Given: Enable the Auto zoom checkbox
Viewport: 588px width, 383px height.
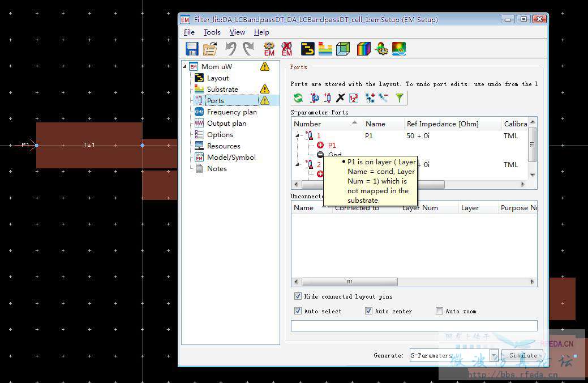Looking at the screenshot, I should (x=439, y=311).
